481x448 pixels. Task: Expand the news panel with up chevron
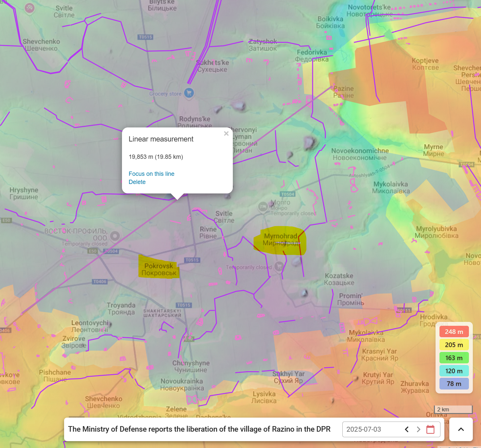click(461, 429)
